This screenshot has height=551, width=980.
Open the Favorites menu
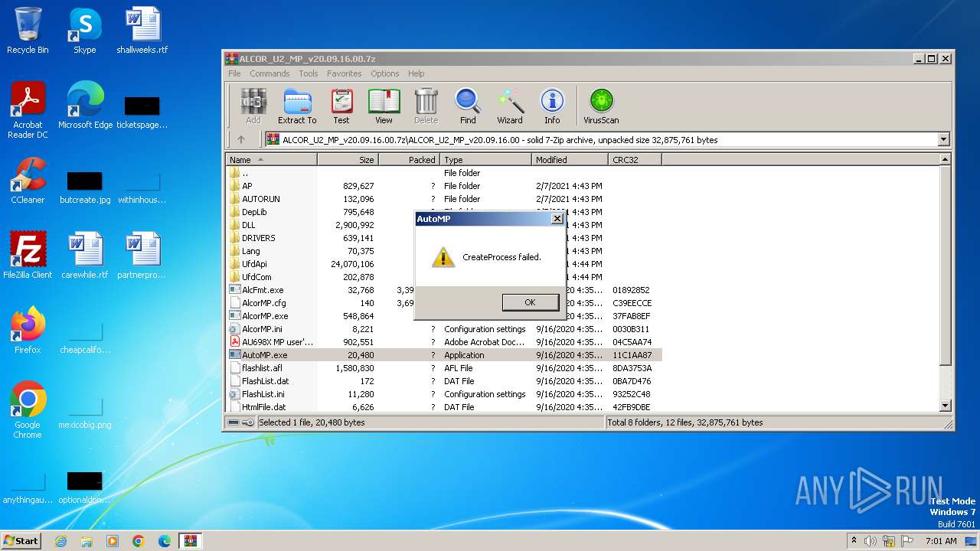tap(344, 73)
